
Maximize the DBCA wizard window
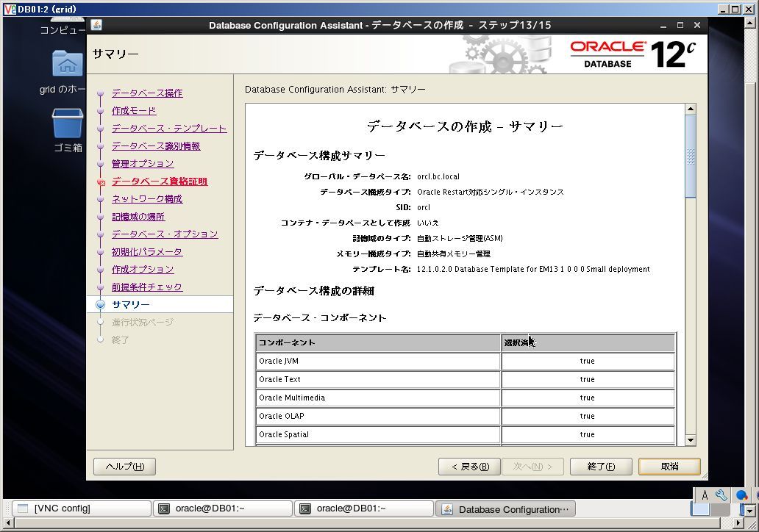coord(680,25)
